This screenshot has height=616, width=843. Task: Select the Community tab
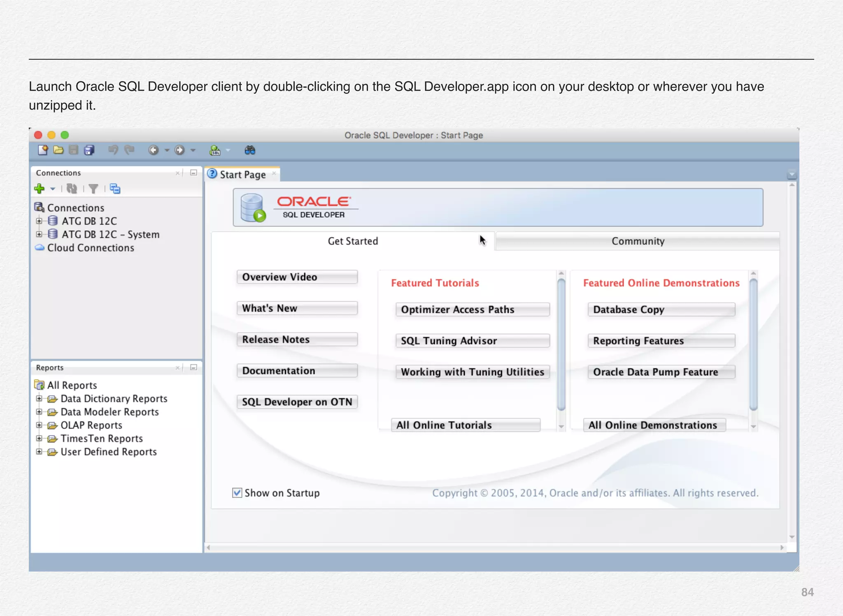click(638, 241)
